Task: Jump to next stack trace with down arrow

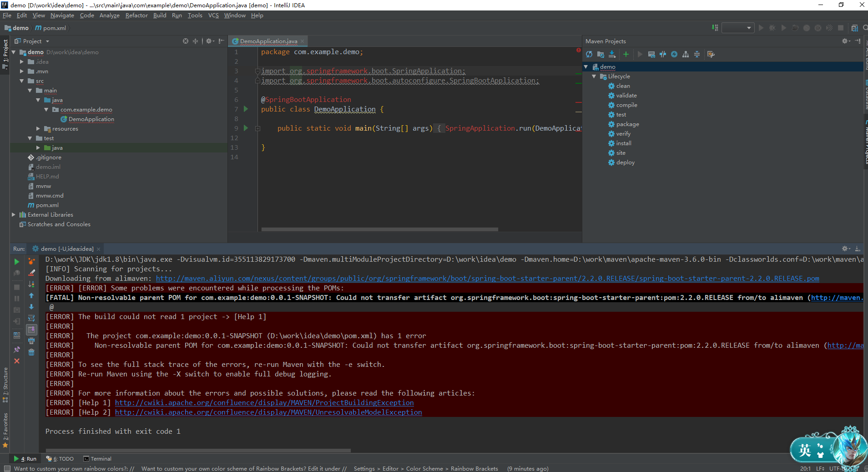Action: [31, 307]
